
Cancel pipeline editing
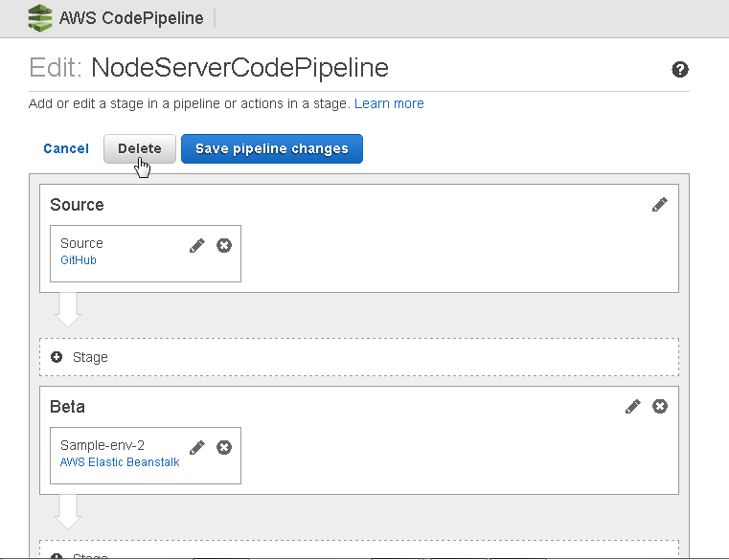point(66,148)
